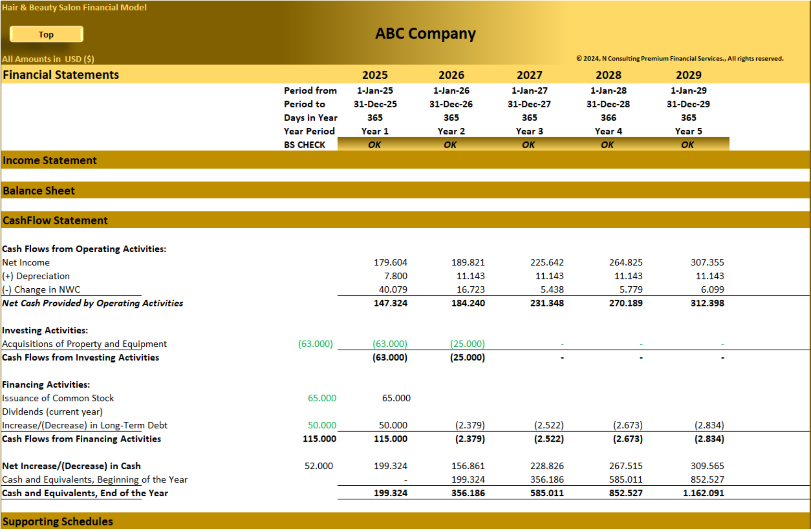Click Net Increase in Cash 52.000 cell
811x532 pixels.
point(319,466)
